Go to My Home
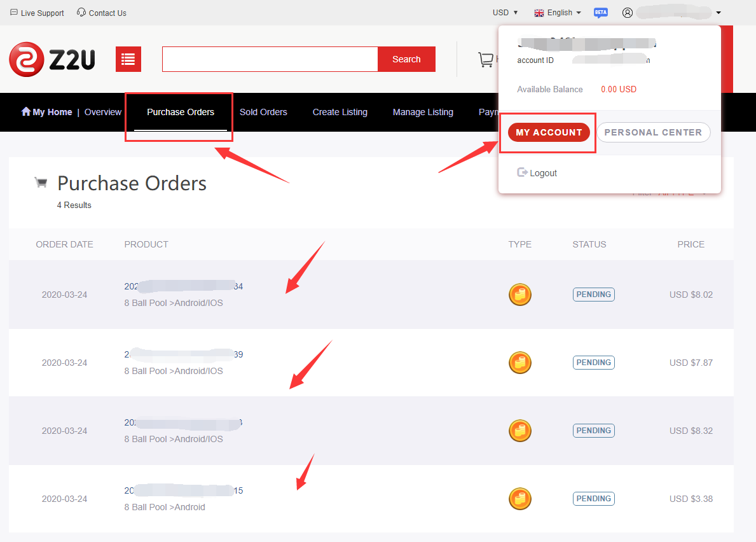The image size is (756, 542). tap(47, 112)
